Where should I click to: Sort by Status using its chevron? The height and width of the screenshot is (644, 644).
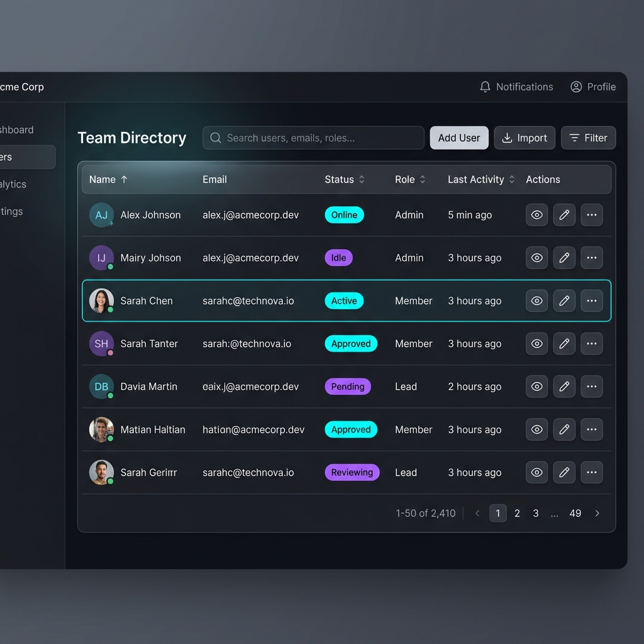[x=360, y=179]
